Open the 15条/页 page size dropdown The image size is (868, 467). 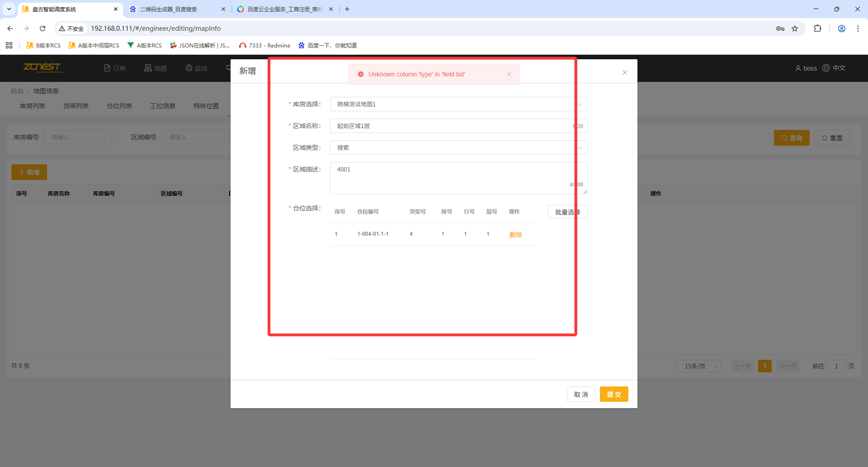[x=698, y=366]
